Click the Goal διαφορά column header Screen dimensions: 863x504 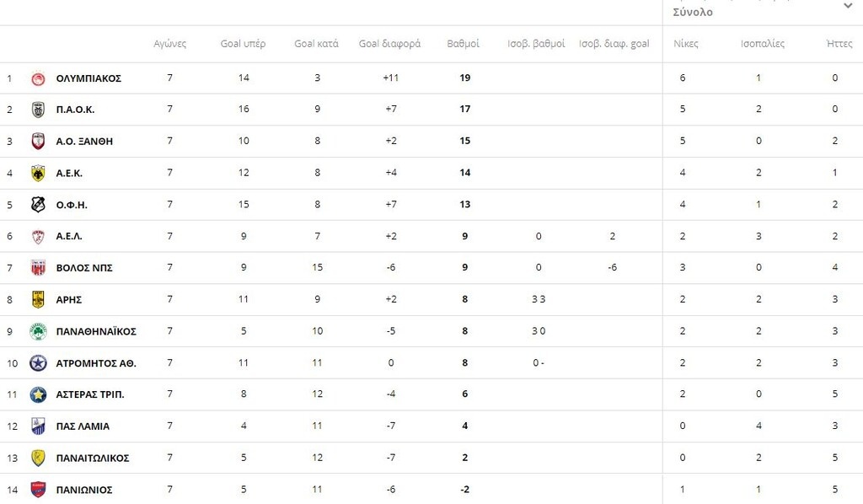point(389,44)
